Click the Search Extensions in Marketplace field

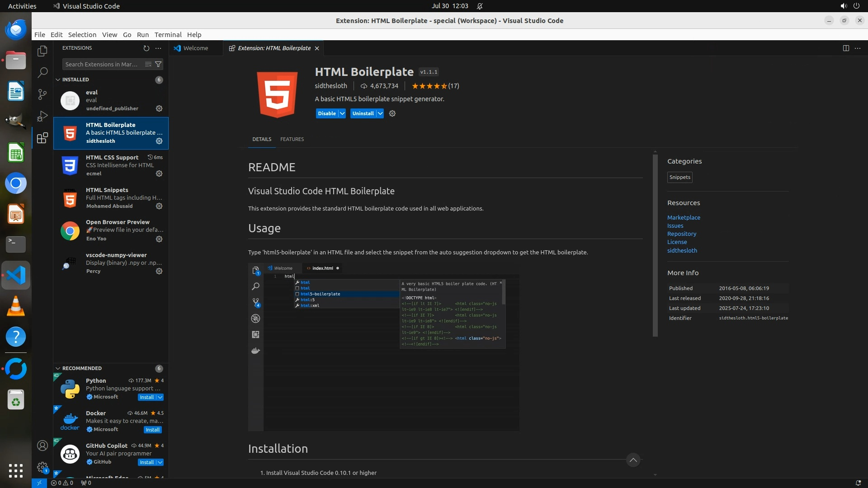(x=102, y=64)
